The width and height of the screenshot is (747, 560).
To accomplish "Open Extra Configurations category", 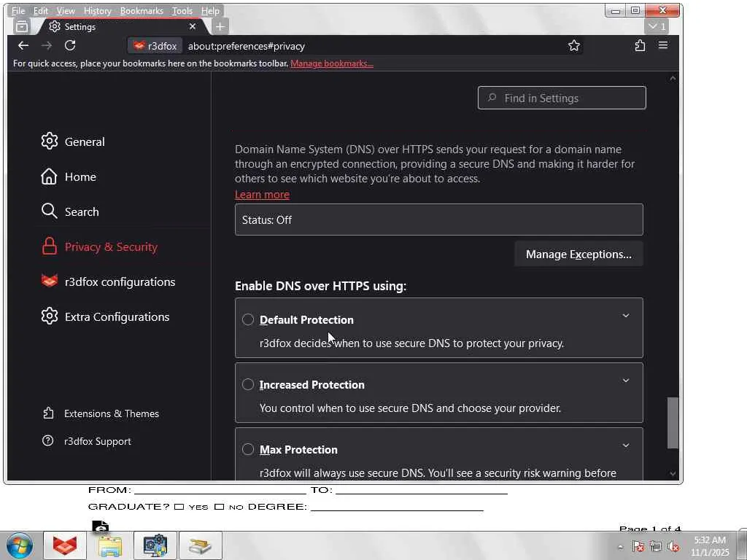I will [x=105, y=316].
